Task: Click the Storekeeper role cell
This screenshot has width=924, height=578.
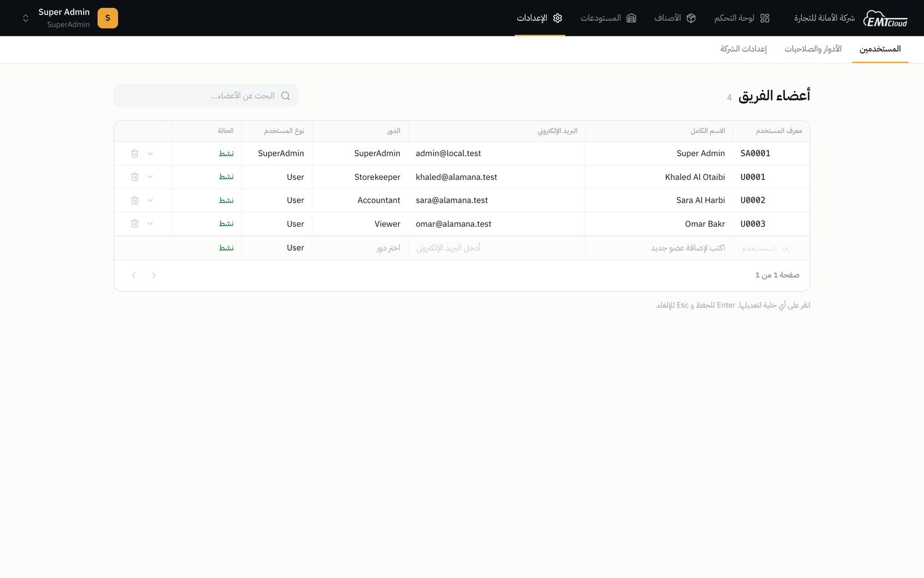Action: (360, 177)
